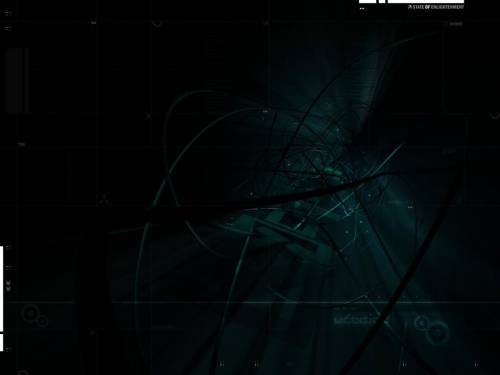Click the double chevron arrows on left edge
Viewport: 500px width, 375px height.
(9, 285)
